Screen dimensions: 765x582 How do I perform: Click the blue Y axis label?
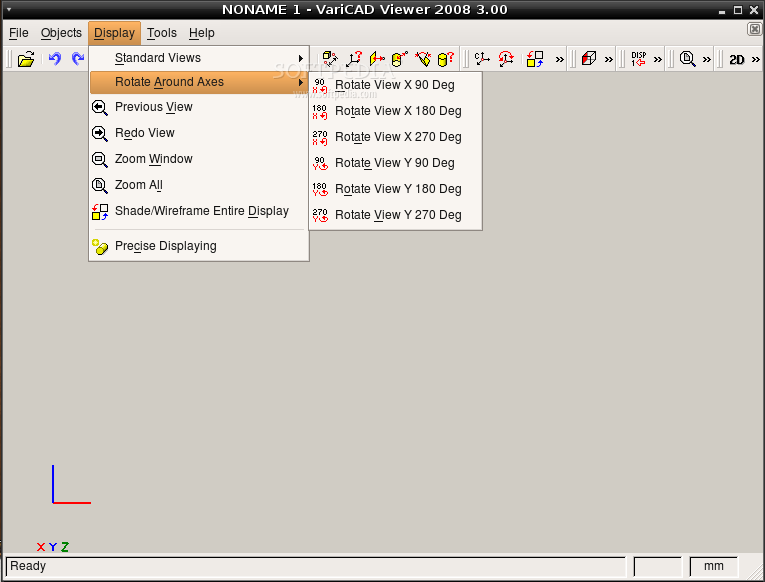(53, 547)
